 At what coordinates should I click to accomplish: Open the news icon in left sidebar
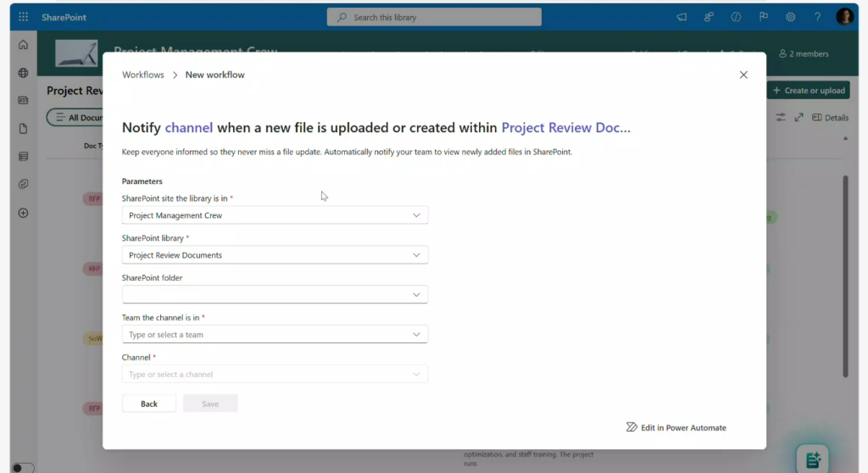click(23, 100)
